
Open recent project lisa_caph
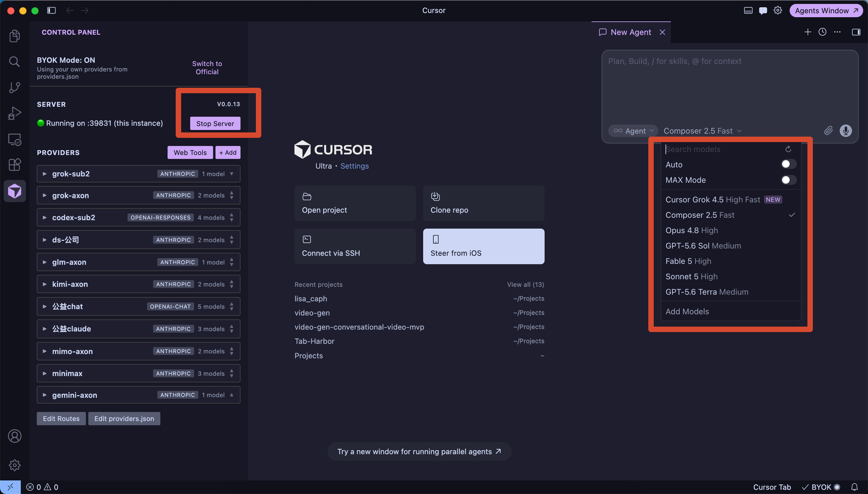(419, 299)
